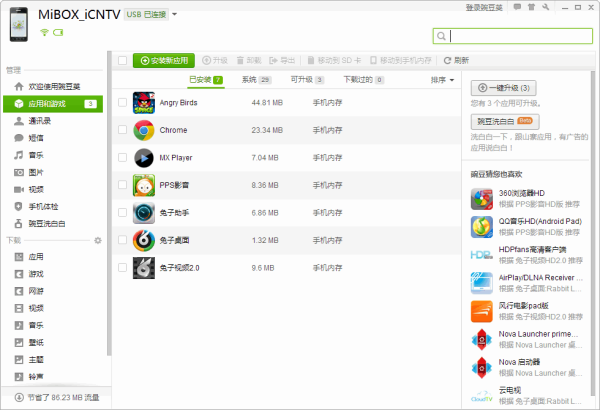
Task: Click the Wi-Fi connection status icon
Action: [x=44, y=33]
